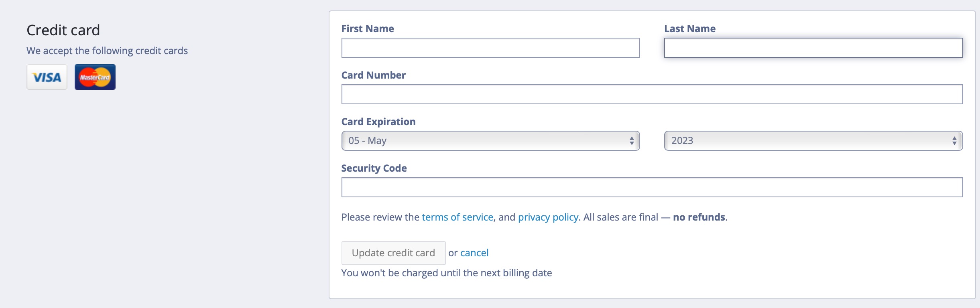Click the Credit card heading

coord(63,30)
